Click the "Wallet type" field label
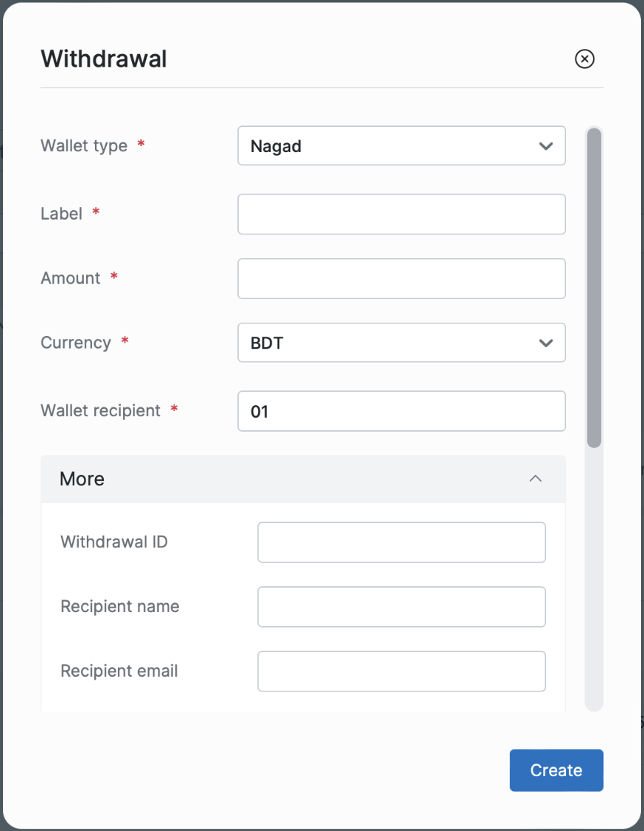The width and height of the screenshot is (644, 831). tap(84, 146)
